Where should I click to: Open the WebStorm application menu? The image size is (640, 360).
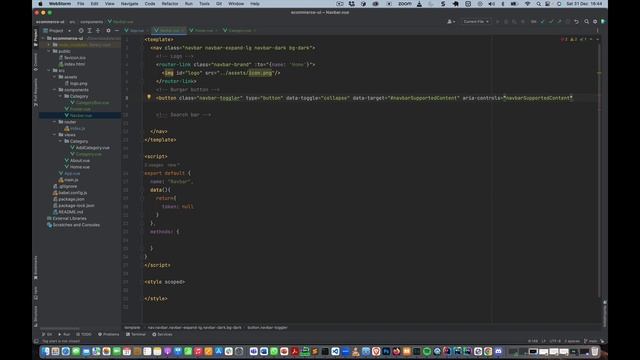[60, 4]
